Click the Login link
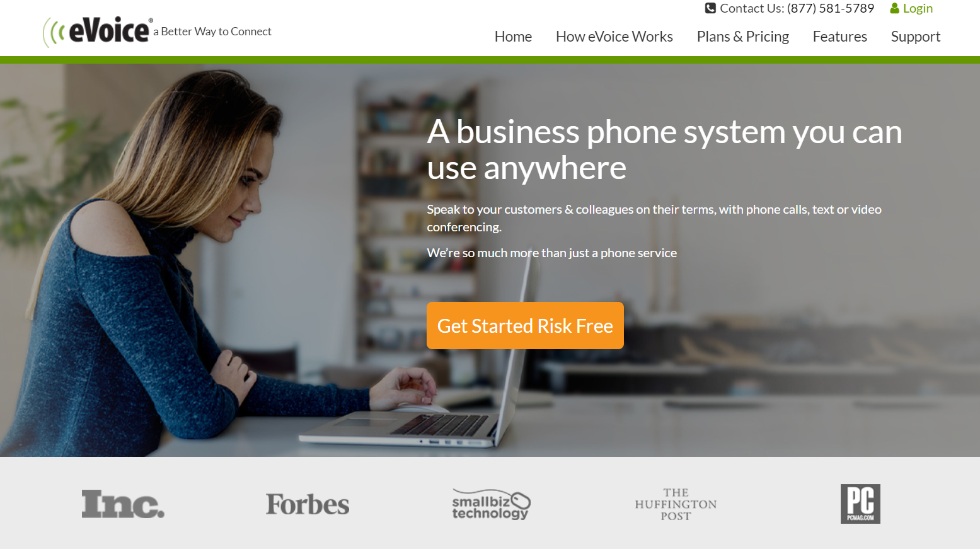The image size is (980, 549). [918, 8]
